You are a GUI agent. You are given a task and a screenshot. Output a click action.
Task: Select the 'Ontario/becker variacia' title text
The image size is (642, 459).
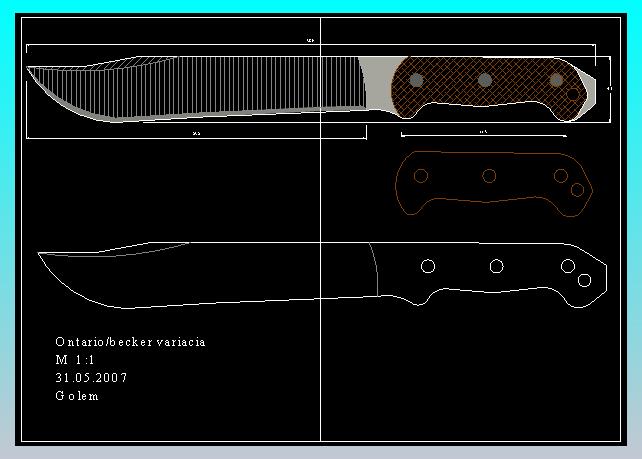click(x=130, y=342)
